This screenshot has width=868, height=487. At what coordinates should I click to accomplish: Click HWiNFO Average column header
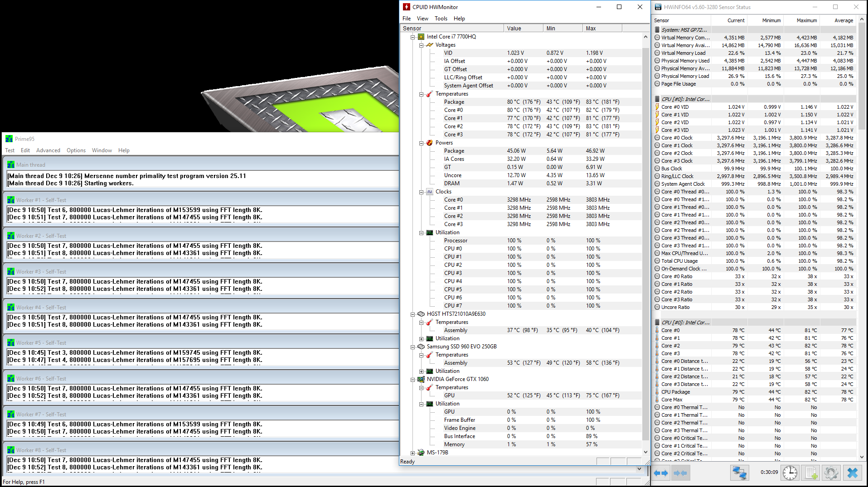click(838, 20)
